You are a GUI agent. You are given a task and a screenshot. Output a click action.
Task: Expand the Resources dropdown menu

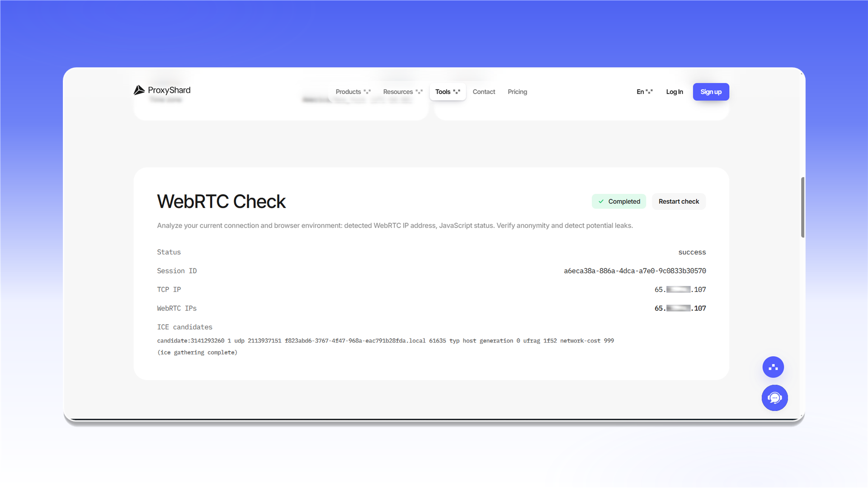pyautogui.click(x=402, y=92)
